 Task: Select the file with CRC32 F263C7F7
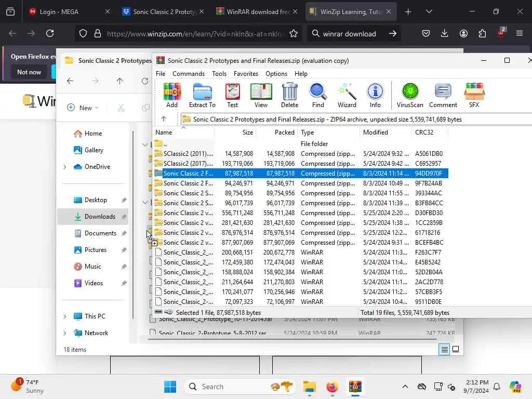[301, 252]
